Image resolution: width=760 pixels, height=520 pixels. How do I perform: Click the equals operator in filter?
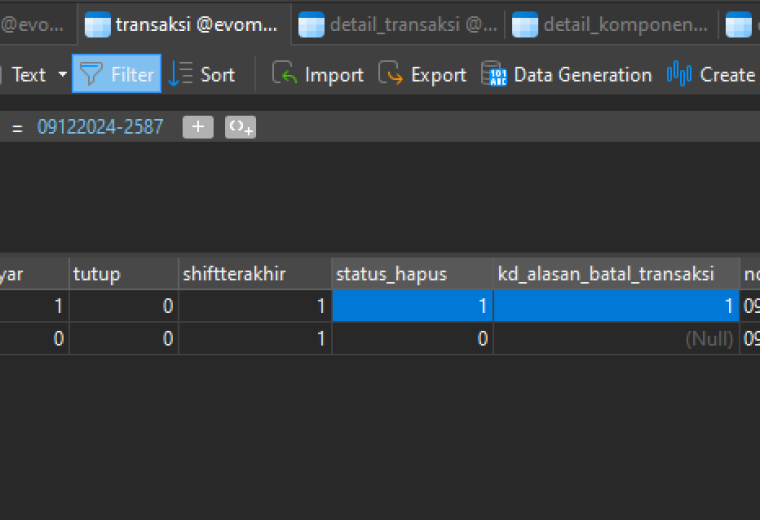(17, 128)
